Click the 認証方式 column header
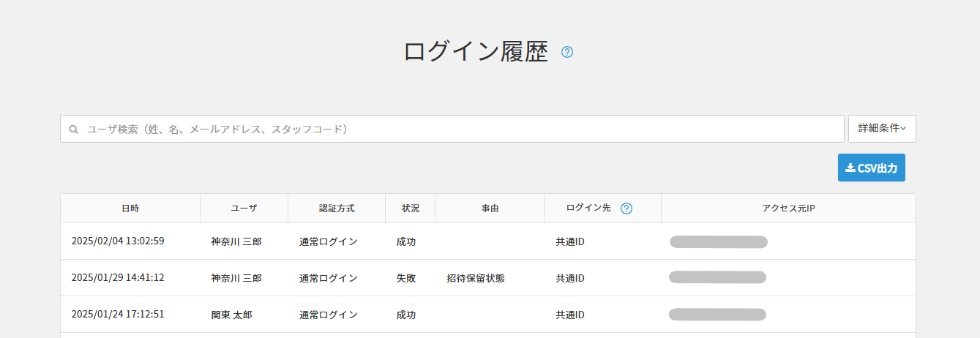Screen dimensions: 980x338 tap(337, 209)
